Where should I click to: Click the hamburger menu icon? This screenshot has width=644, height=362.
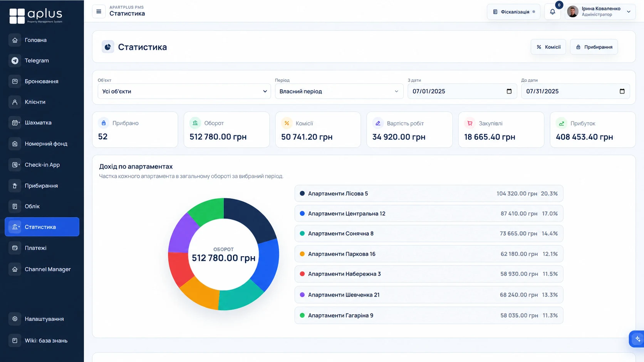click(99, 12)
